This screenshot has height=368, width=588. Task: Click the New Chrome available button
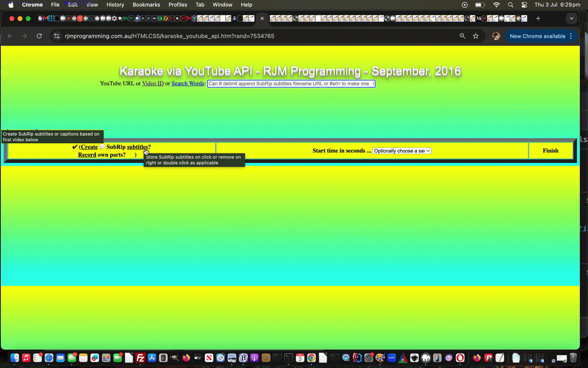pyautogui.click(x=537, y=36)
